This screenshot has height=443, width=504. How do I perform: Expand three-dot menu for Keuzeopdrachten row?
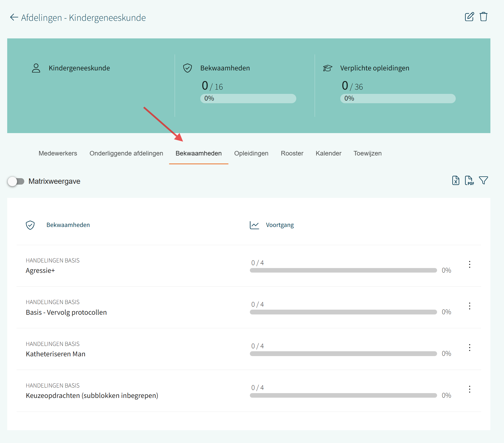tap(470, 389)
